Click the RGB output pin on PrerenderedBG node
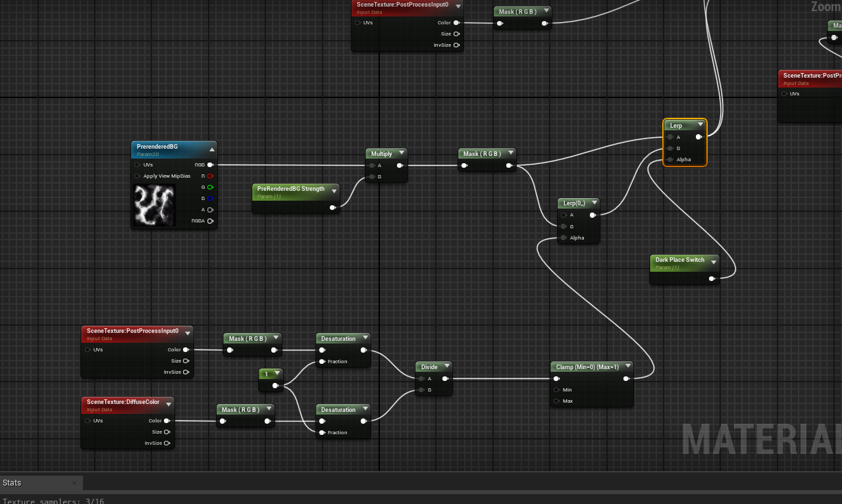Screen dimensions: 842x504 [211, 164]
